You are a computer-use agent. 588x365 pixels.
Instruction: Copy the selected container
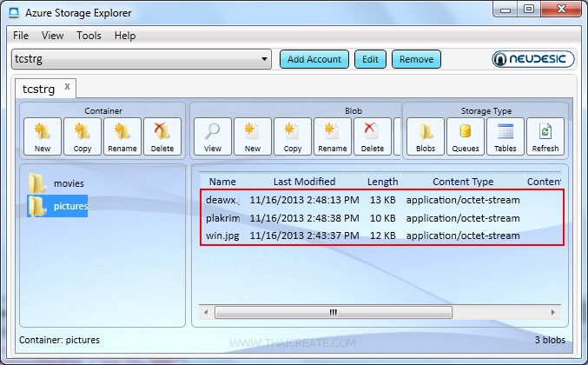click(x=83, y=136)
